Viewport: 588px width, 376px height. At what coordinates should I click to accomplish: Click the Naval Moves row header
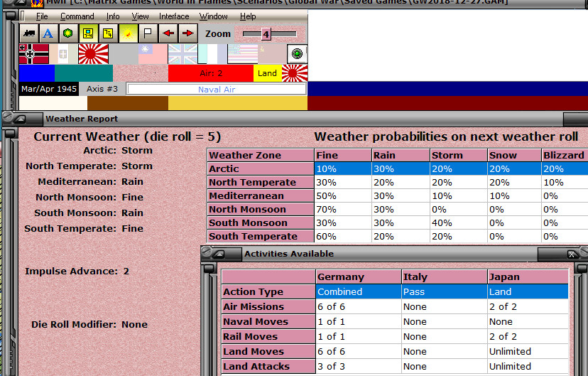268,321
